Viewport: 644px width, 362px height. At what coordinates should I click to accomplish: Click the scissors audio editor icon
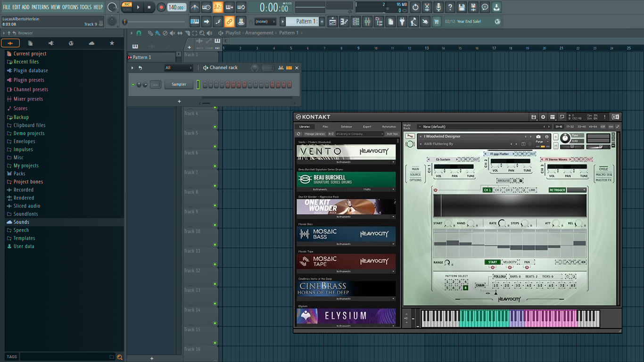(x=427, y=7)
